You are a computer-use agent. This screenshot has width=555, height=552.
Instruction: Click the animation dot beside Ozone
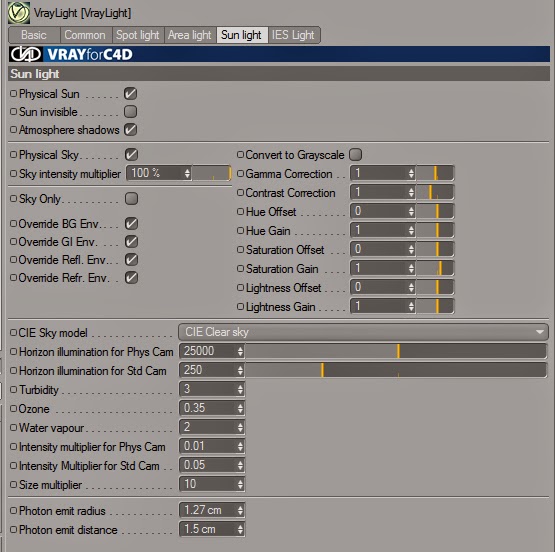[x=13, y=408]
